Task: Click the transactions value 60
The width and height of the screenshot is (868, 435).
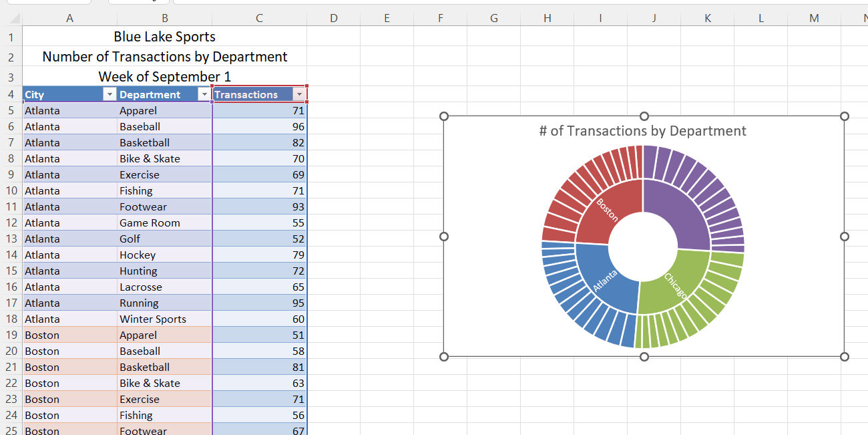Action: 259,319
